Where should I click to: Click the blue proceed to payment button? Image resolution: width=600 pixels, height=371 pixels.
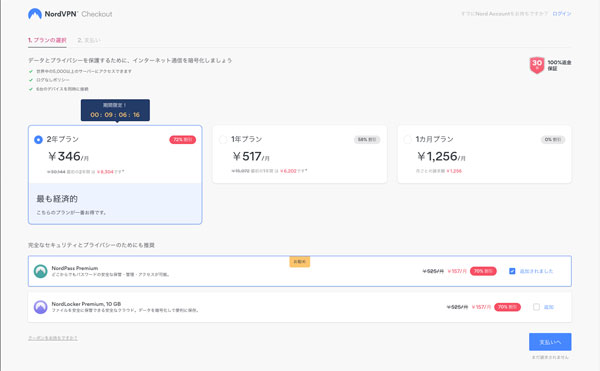tap(550, 342)
